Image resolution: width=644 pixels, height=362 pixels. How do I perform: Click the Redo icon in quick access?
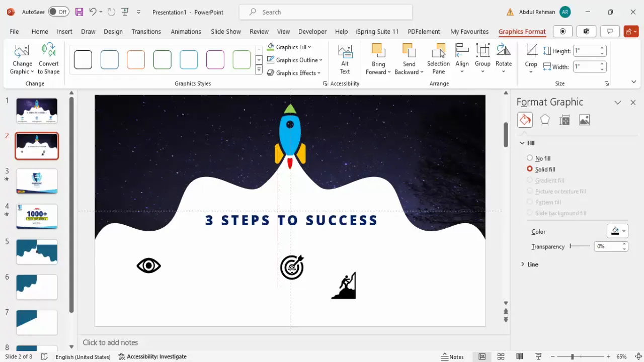coord(111,12)
